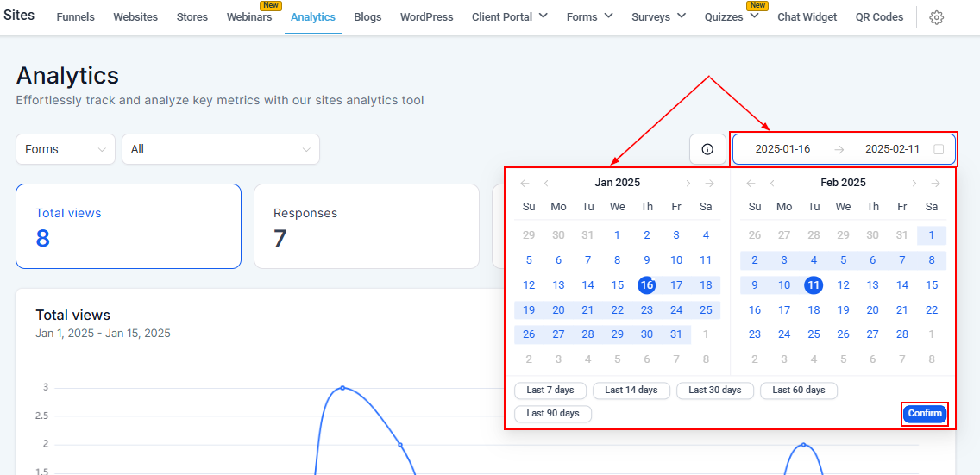This screenshot has height=475, width=980.
Task: Pick January 31 in the calendar
Action: (676, 334)
